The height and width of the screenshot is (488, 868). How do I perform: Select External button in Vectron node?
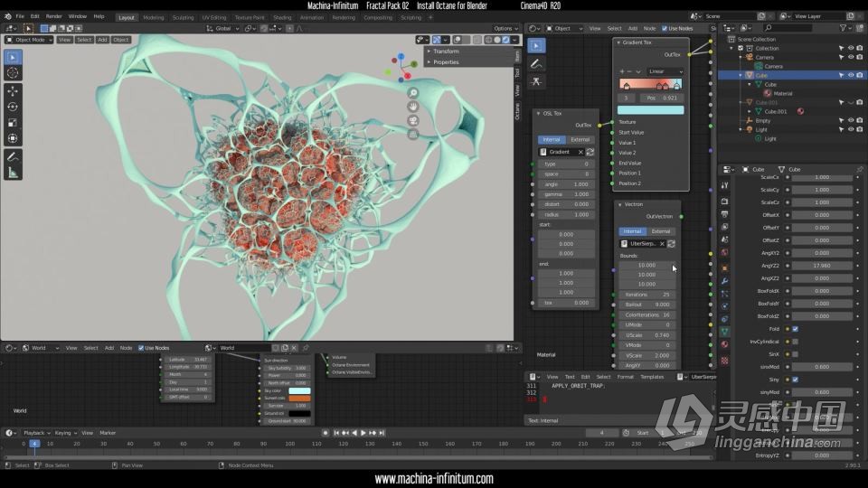click(660, 231)
